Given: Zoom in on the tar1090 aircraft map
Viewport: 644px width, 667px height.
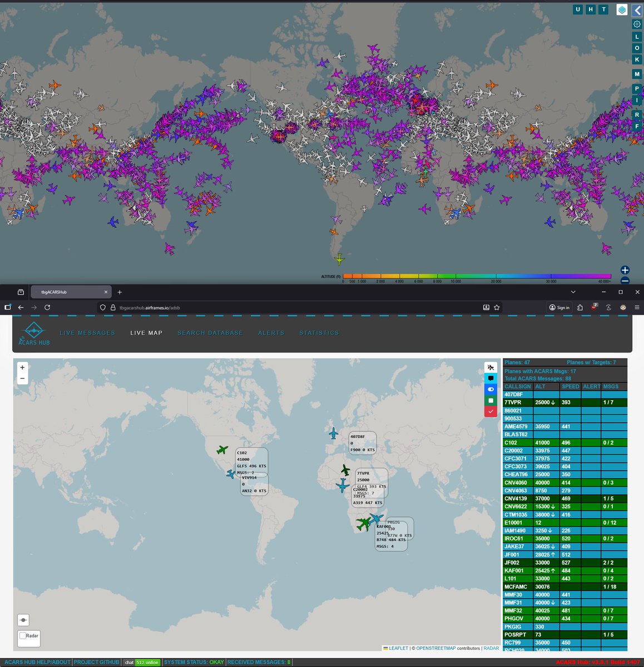Looking at the screenshot, I should [x=625, y=270].
